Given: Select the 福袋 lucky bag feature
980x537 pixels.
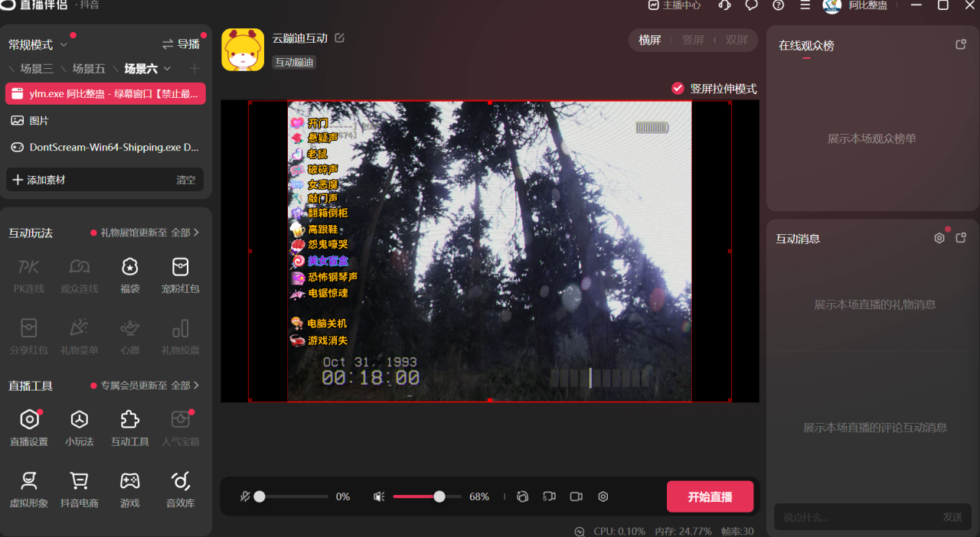Looking at the screenshot, I should click(129, 274).
